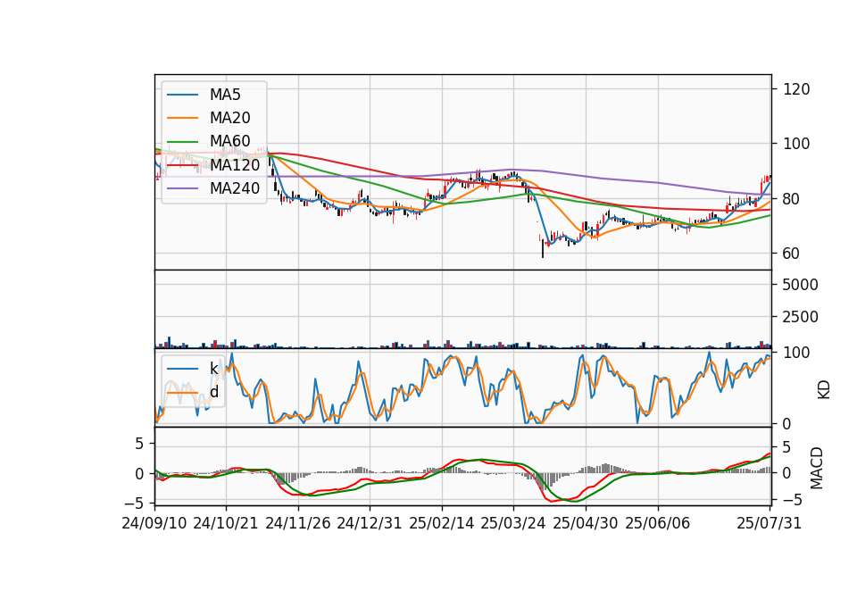
Task: Click the price axis label 60
Action: (x=792, y=254)
